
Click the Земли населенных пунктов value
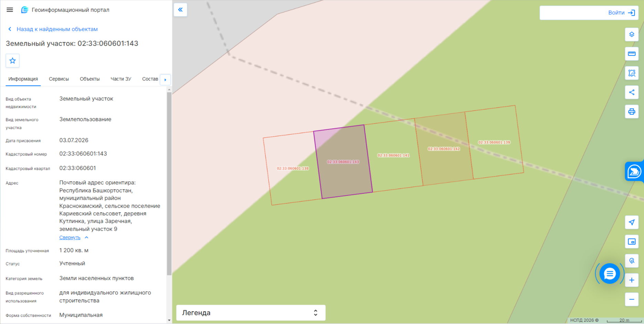tap(97, 278)
